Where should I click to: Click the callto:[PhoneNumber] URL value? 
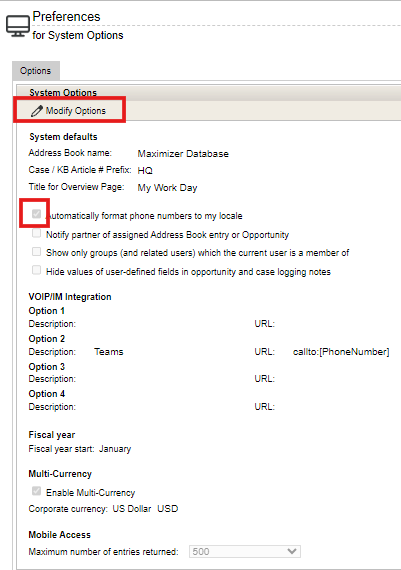(341, 352)
